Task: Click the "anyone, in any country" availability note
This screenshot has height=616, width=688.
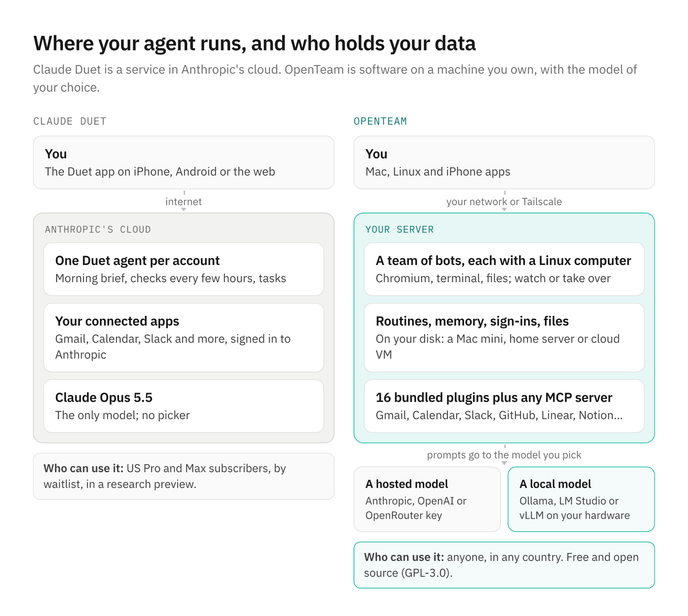Action: click(x=504, y=565)
